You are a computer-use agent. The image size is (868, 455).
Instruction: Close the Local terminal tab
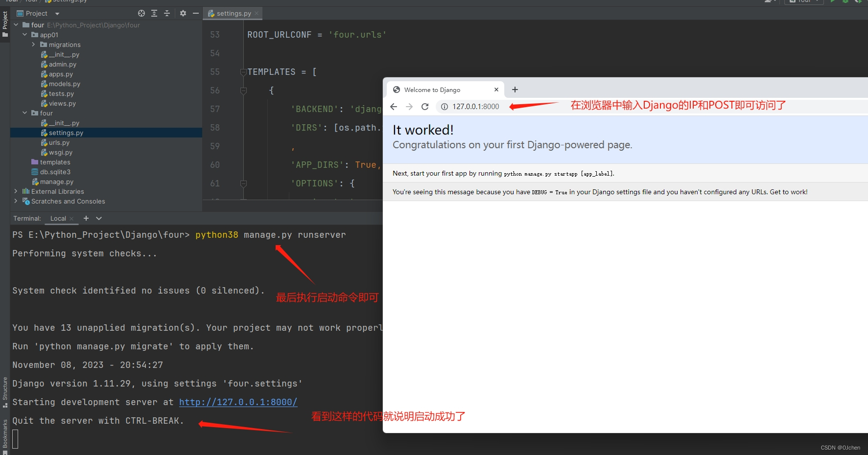[71, 219]
